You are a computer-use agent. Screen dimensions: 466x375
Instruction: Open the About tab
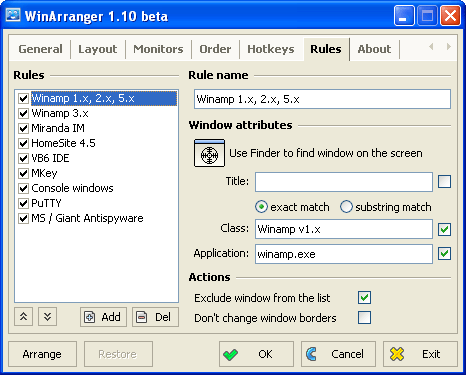point(374,49)
